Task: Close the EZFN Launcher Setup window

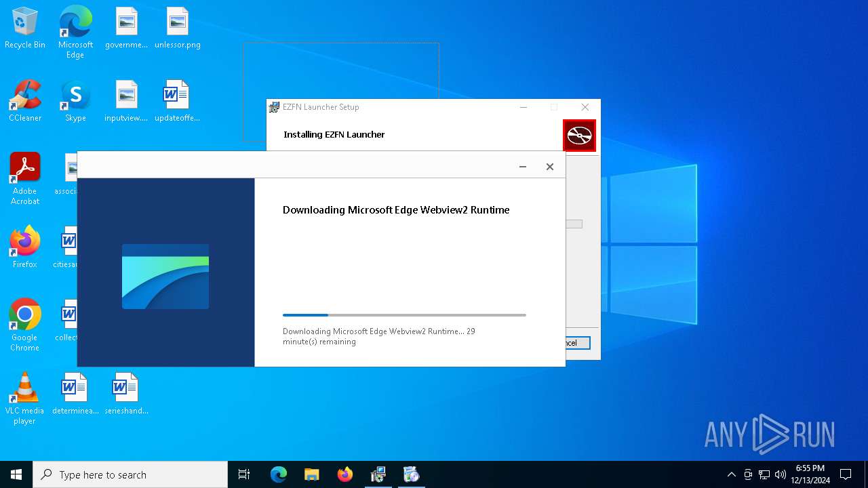Action: 585,107
